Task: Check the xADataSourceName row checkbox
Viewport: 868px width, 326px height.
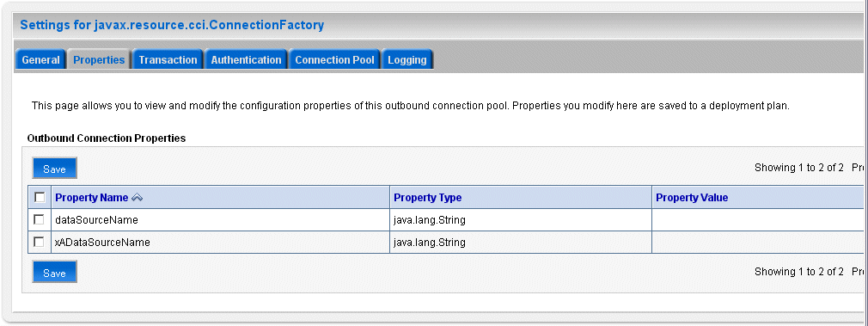Action: (x=40, y=242)
